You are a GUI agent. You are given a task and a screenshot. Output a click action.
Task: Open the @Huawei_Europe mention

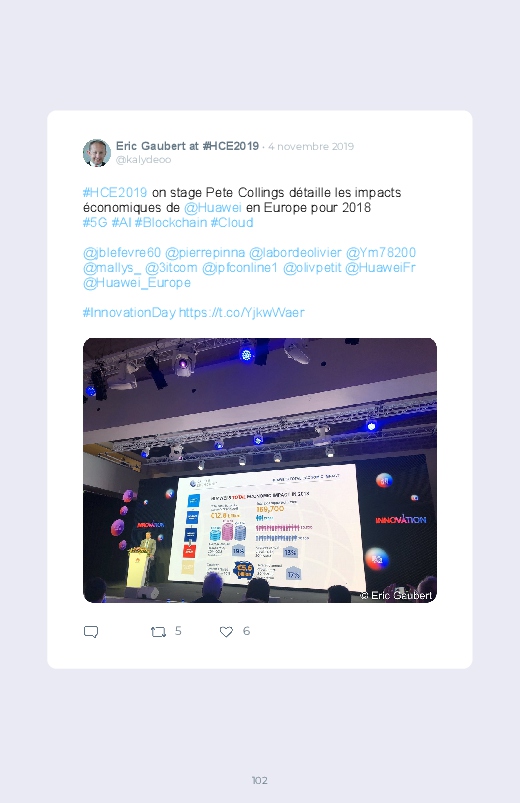137,283
